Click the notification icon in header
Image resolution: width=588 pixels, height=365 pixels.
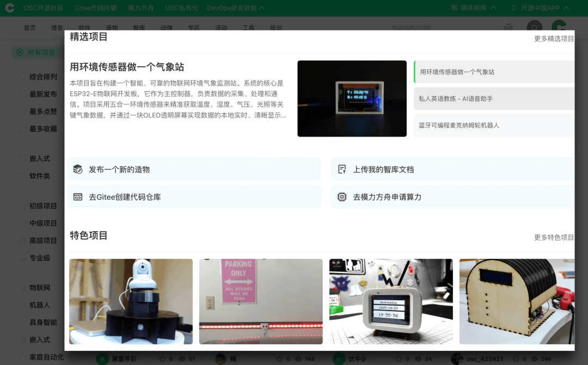[534, 27]
